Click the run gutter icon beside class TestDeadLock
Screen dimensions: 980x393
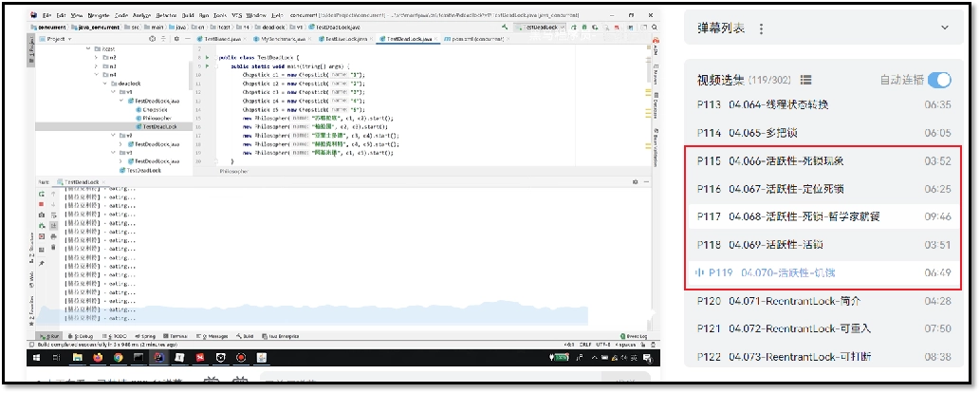point(206,57)
